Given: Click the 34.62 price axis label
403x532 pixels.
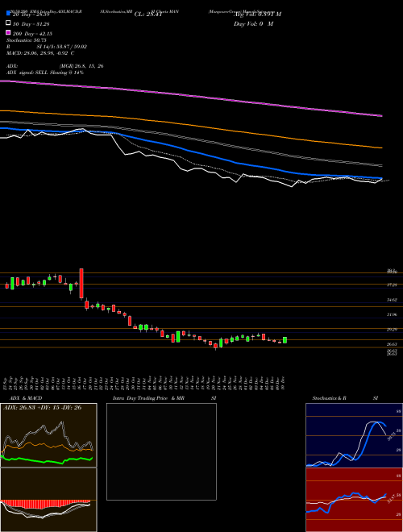Looking at the screenshot, I should (x=393, y=300).
